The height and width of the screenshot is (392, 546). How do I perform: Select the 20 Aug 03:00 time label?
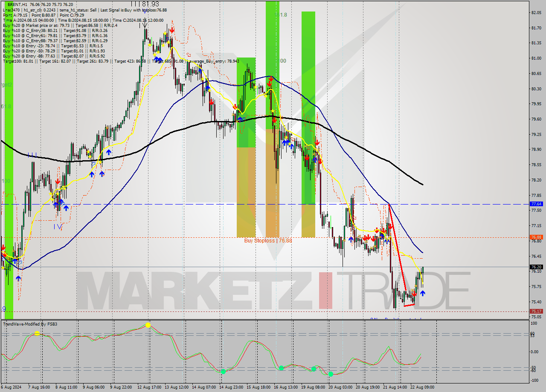point(341,388)
